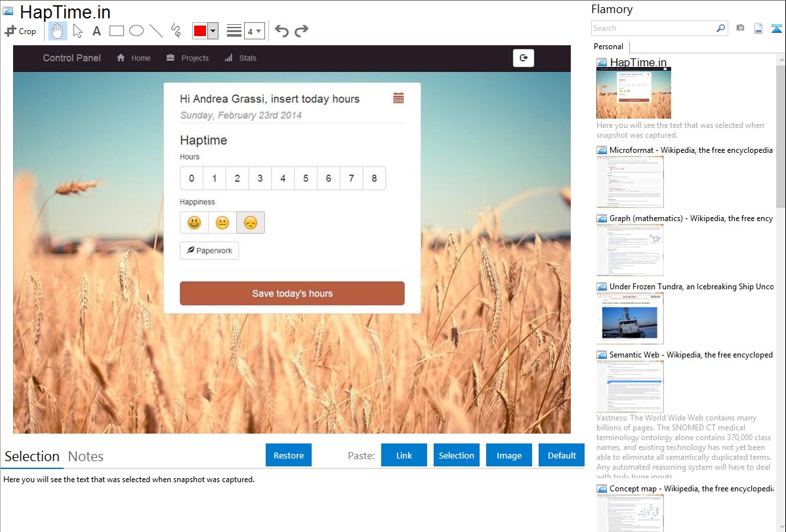Image resolution: width=786 pixels, height=532 pixels.
Task: Select the ellipse shape tool
Action: 136,31
